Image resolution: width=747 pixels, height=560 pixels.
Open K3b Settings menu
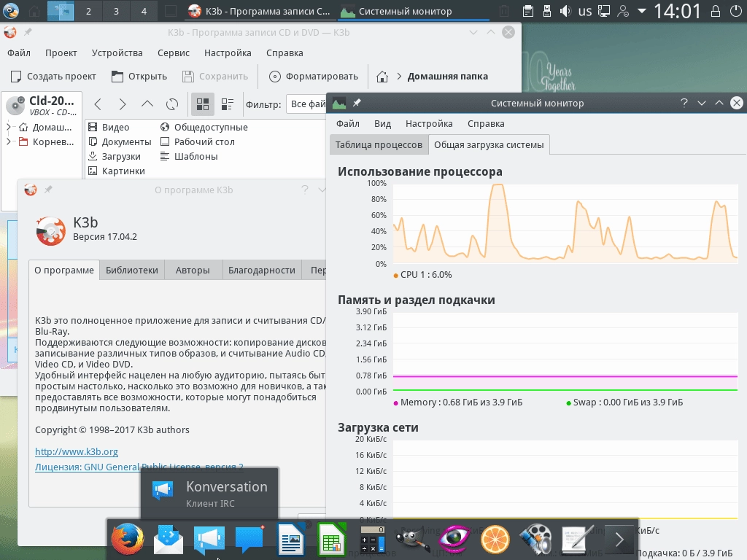228,52
